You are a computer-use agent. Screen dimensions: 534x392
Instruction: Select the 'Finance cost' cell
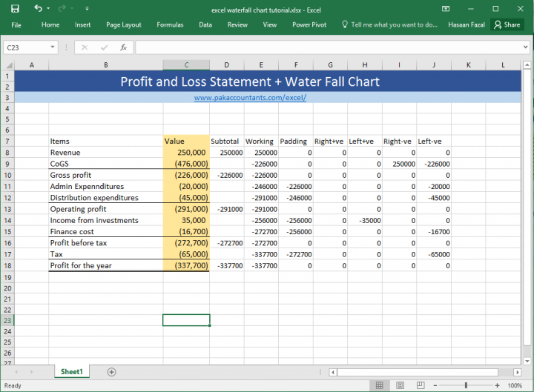105,232
